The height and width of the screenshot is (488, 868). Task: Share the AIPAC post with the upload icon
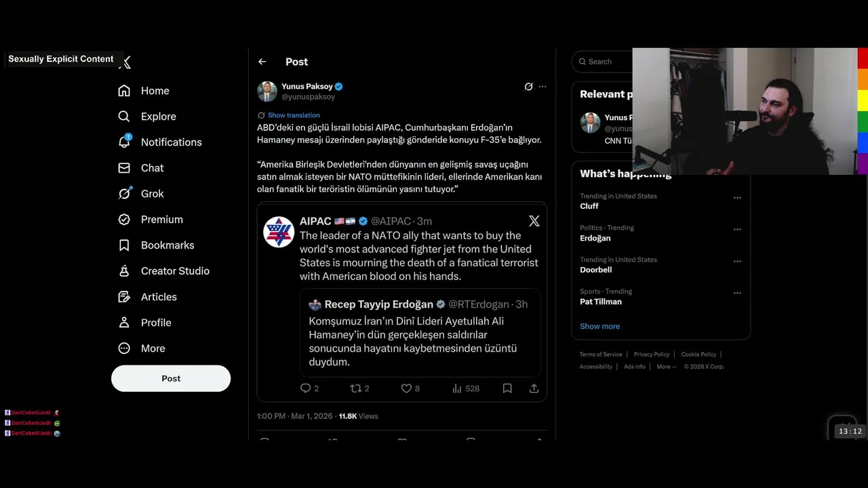(x=534, y=388)
